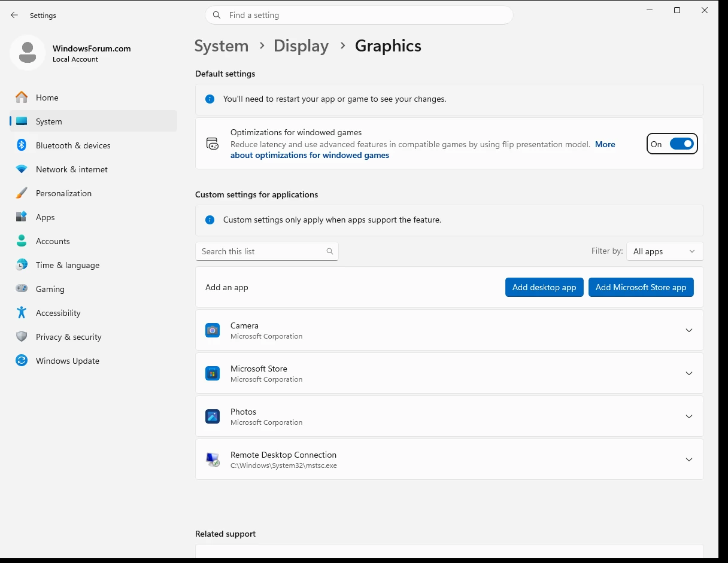Select Privacy & security
This screenshot has width=728, height=563.
point(93,337)
